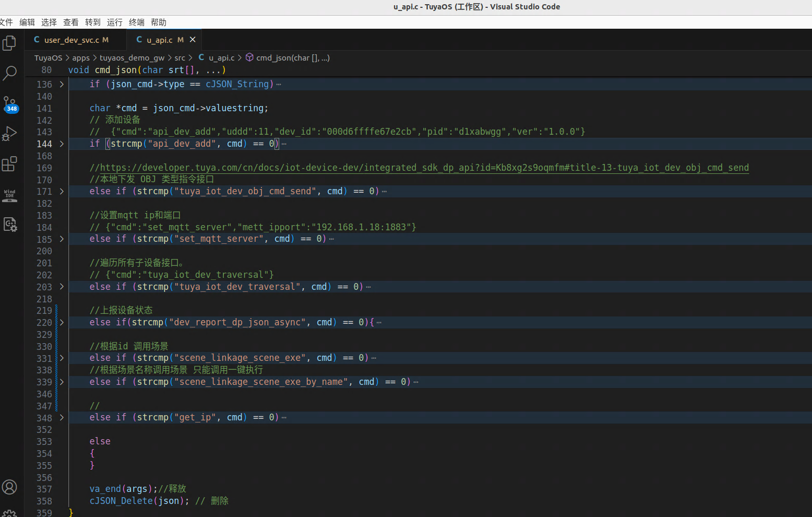
Task: Click line number 357 in gutter
Action: click(x=44, y=489)
